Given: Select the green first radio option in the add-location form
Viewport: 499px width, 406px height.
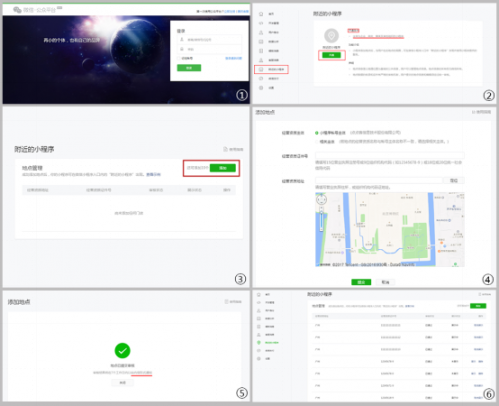Looking at the screenshot, I should coord(317,133).
